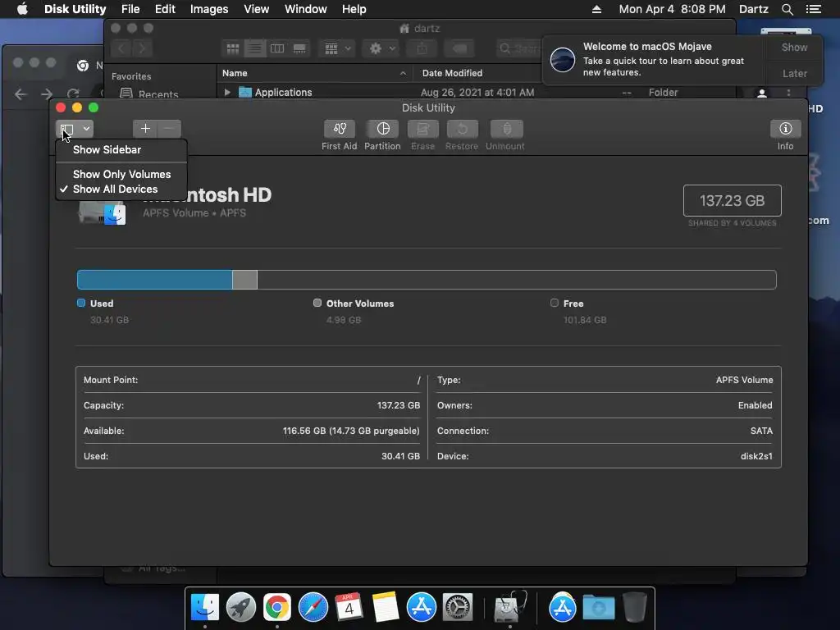840x630 pixels.
Task: Open the Info panel button
Action: click(785, 129)
